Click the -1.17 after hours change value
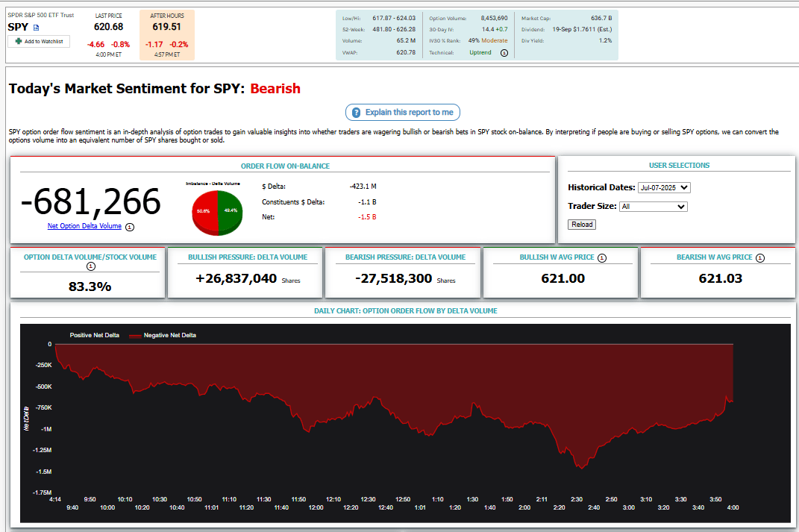Screen dimensions: 799x532 [154, 44]
